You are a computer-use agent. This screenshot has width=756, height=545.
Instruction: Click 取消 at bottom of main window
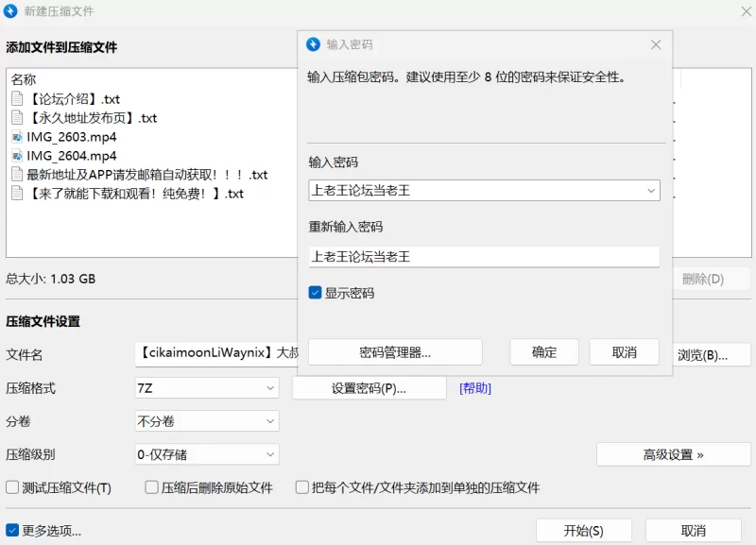pyautogui.click(x=694, y=531)
